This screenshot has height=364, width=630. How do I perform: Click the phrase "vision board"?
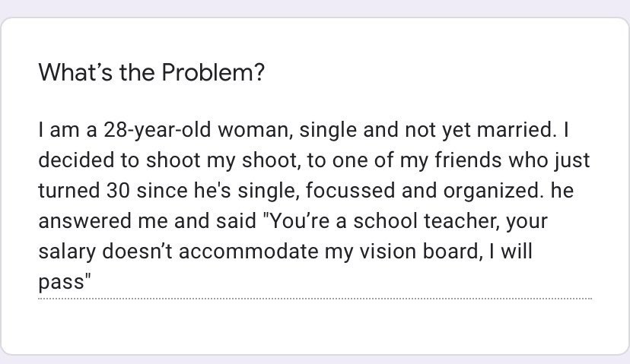pos(418,252)
